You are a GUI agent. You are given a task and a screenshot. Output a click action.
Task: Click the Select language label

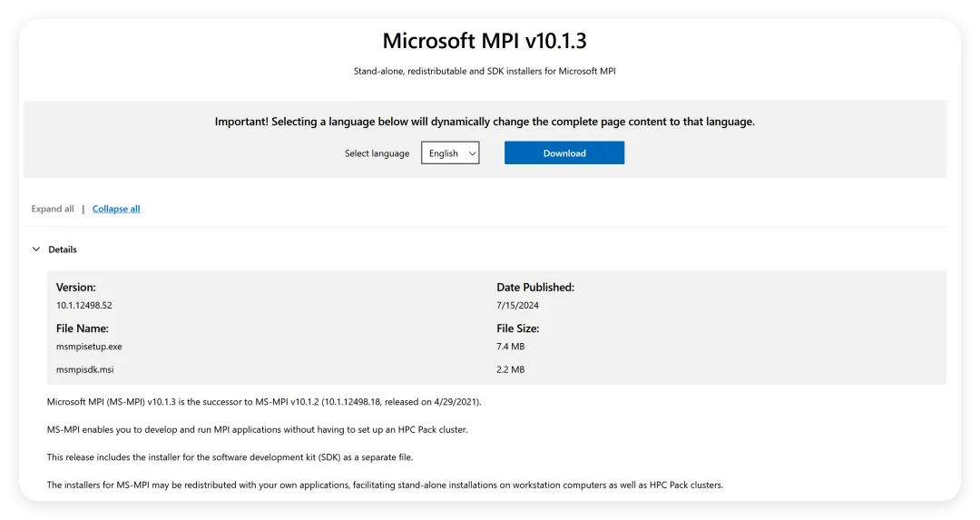pyautogui.click(x=377, y=153)
